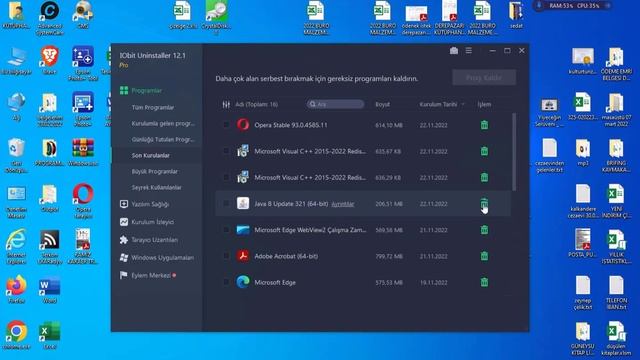Open the toolbox briefcase icon in title bar

point(453,51)
